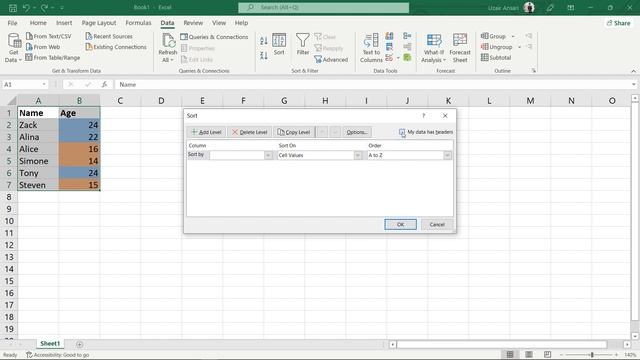Click the search box in the title bar

(324, 8)
